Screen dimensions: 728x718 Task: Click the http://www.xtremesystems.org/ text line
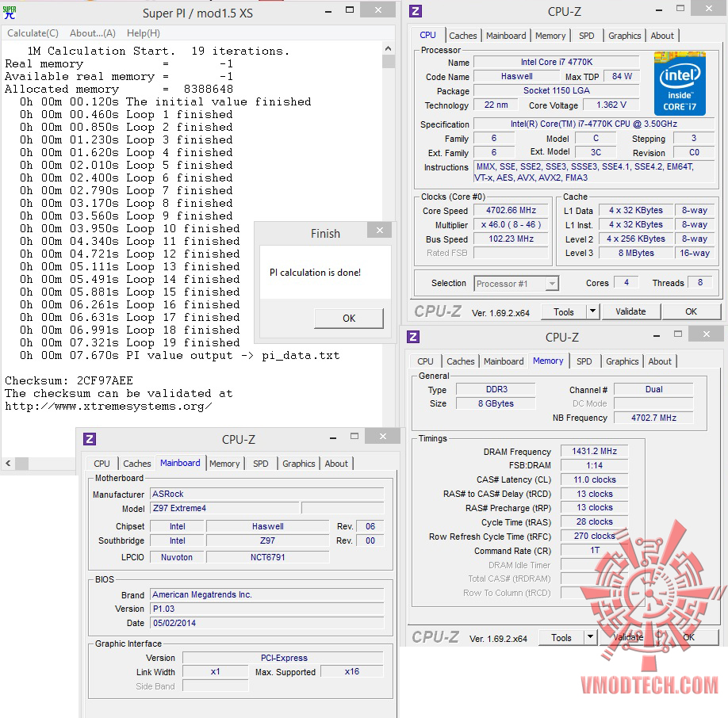pyautogui.click(x=108, y=407)
